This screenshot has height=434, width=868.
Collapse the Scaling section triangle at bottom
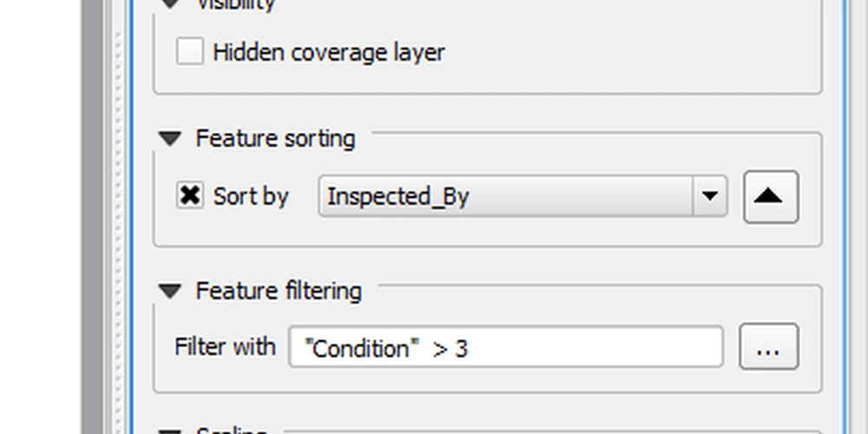(x=170, y=431)
